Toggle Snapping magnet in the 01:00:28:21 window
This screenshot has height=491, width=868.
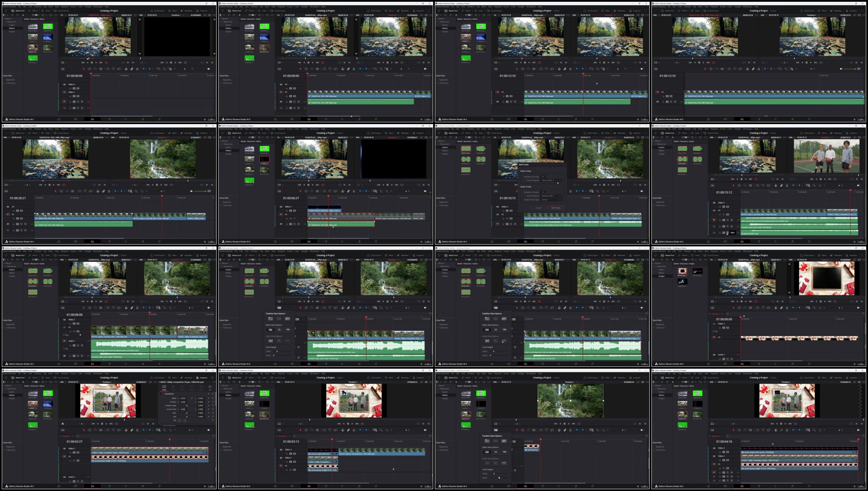[98, 191]
